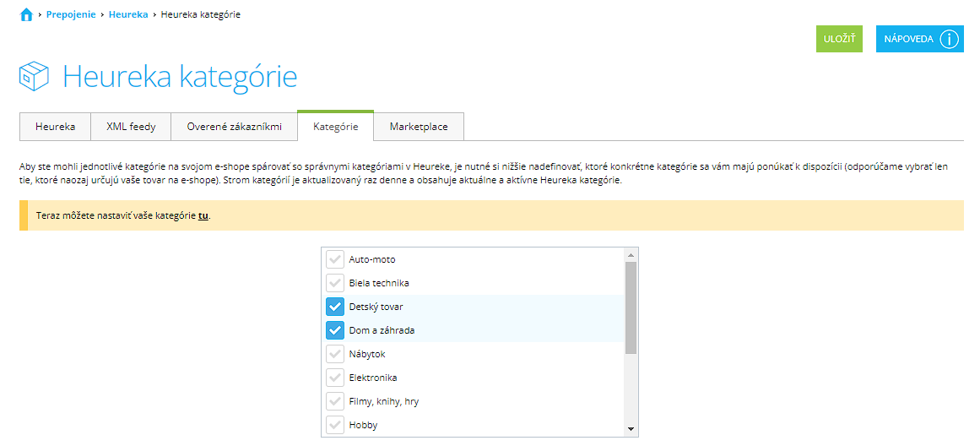Screen dimensions: 980x446
Task: Click the 'Heureka kategórie' breadcrumb text
Action: click(x=201, y=14)
